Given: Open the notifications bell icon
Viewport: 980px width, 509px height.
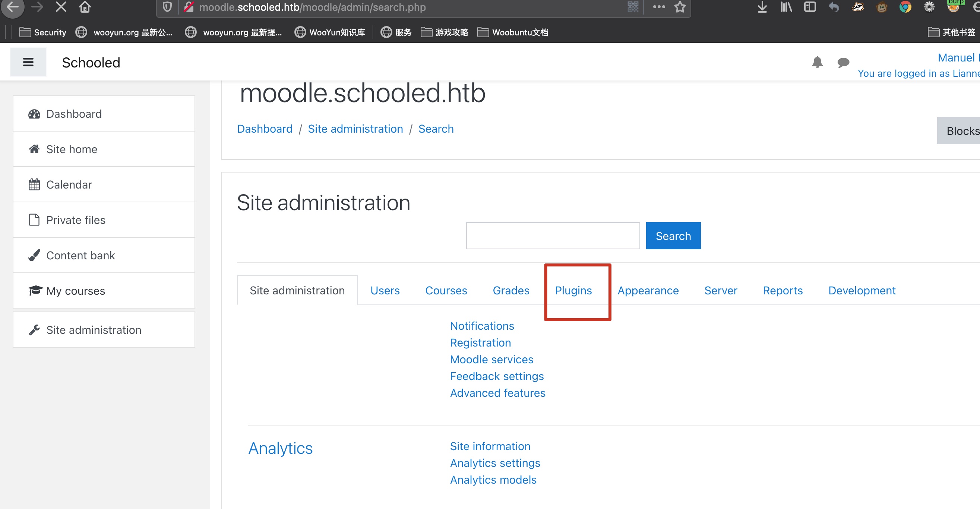Looking at the screenshot, I should click(x=817, y=62).
